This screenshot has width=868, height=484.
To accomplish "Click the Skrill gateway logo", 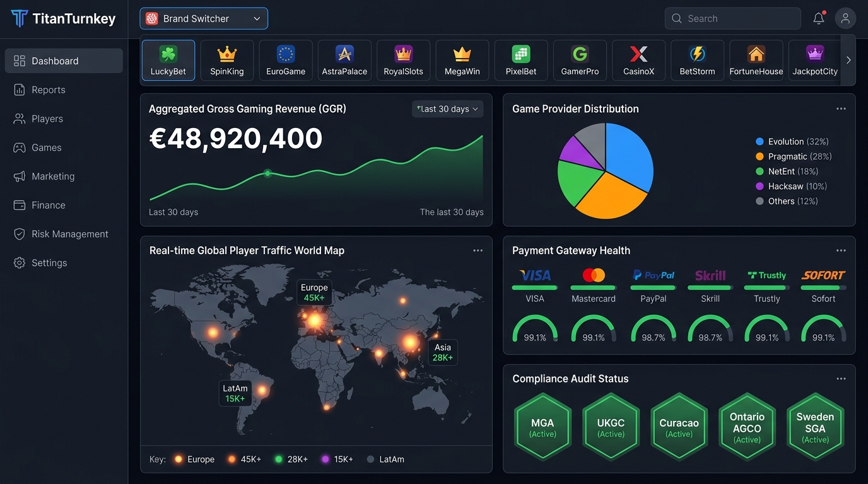I will pos(710,275).
